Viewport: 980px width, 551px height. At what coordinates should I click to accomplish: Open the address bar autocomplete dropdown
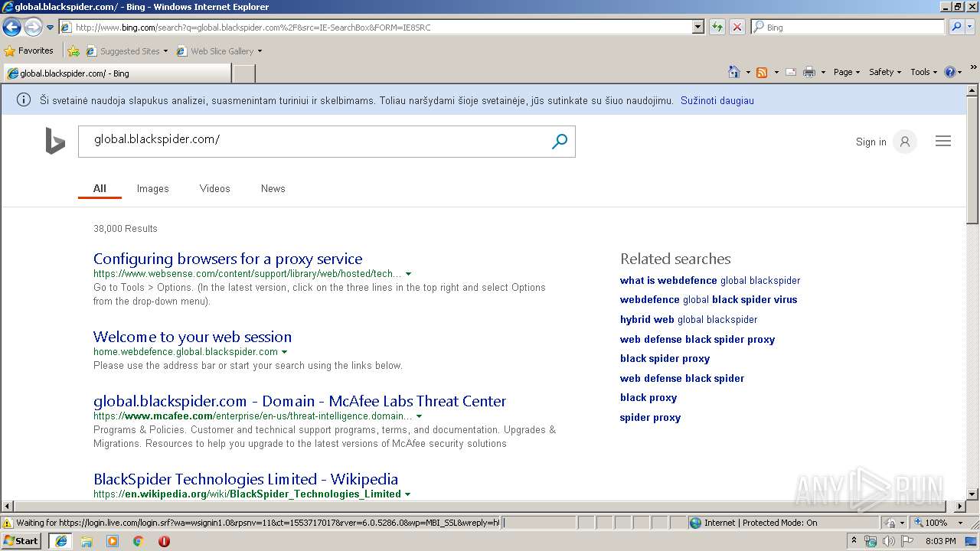coord(697,27)
